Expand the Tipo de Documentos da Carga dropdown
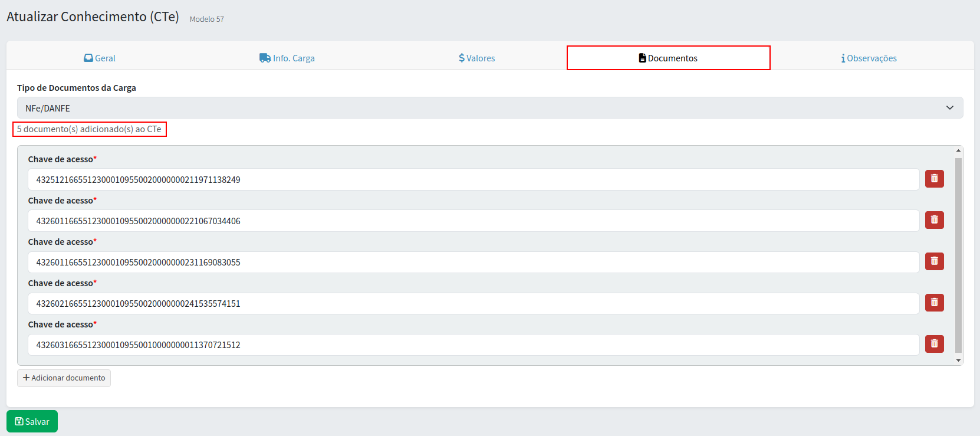This screenshot has height=436, width=980. [489, 108]
